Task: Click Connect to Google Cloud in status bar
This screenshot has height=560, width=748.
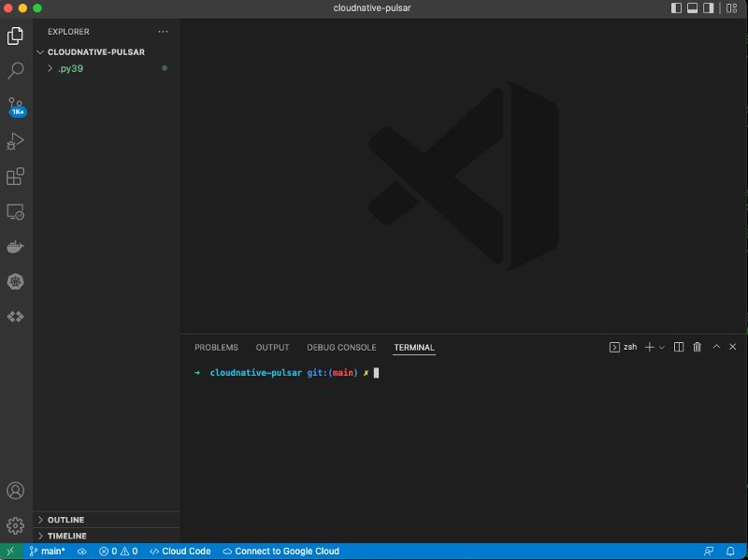Action: 280,551
